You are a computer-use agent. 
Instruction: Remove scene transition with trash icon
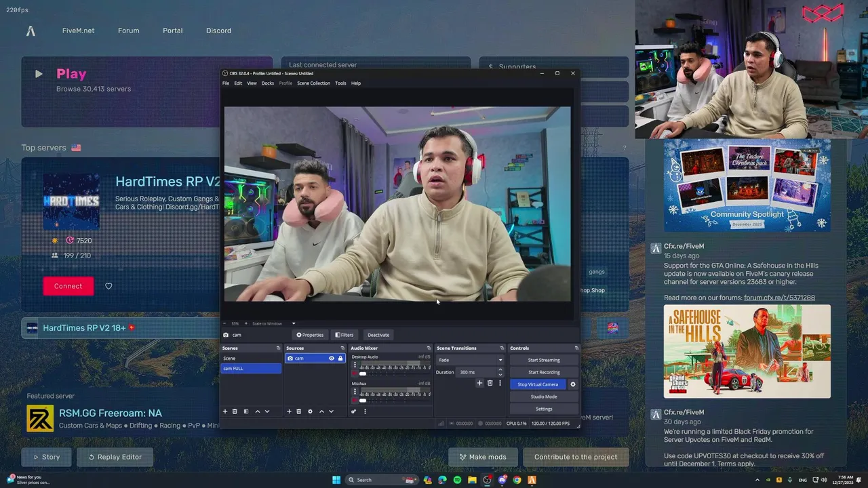[490, 383]
